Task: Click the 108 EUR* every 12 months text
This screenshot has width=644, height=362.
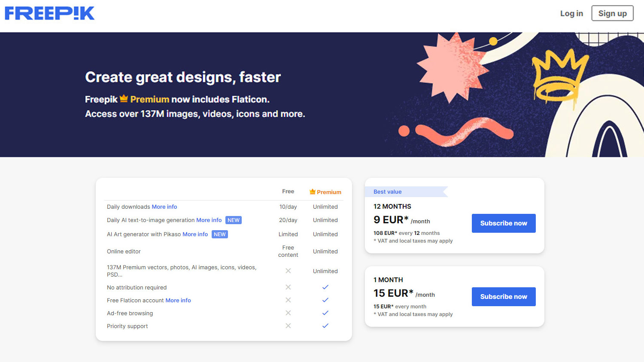Action: (x=407, y=233)
